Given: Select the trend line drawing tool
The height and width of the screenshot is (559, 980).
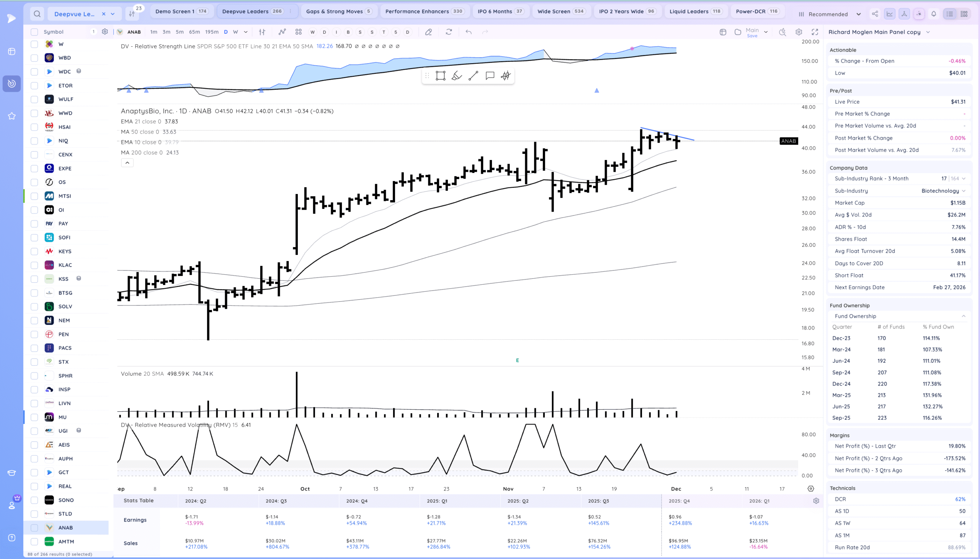Looking at the screenshot, I should [473, 76].
